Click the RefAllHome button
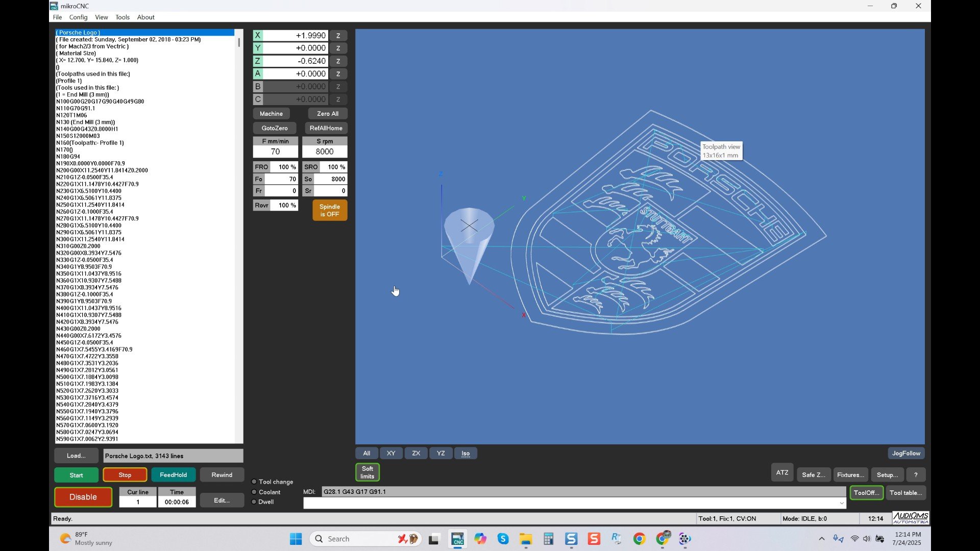 click(x=326, y=129)
